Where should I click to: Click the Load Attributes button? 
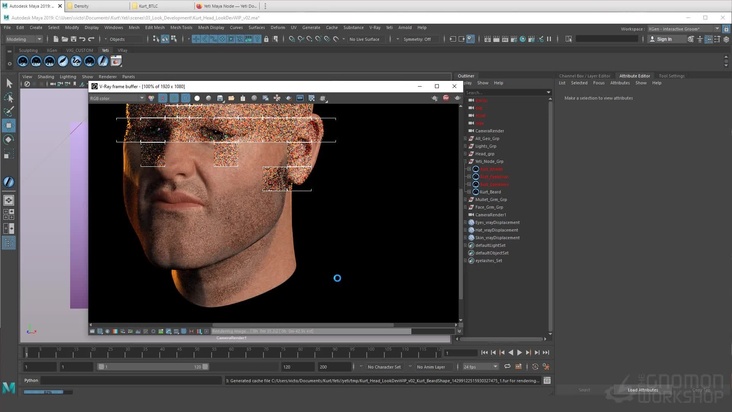coord(642,390)
